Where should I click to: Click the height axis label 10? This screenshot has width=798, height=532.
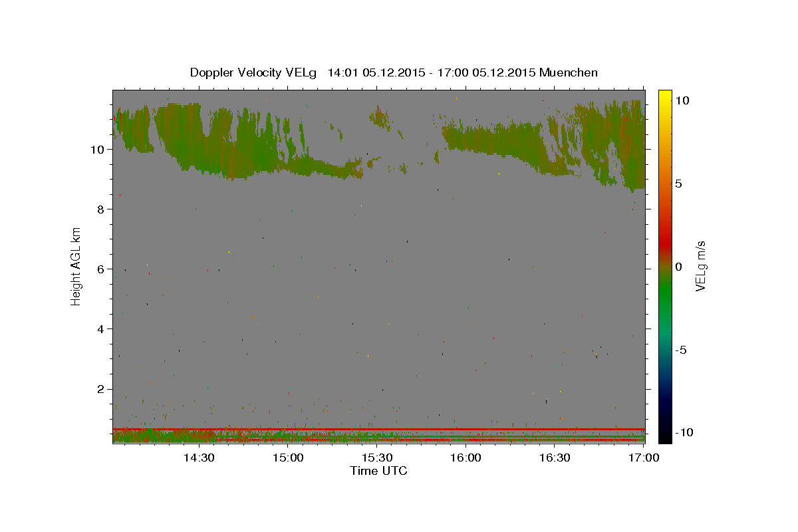coord(98,149)
